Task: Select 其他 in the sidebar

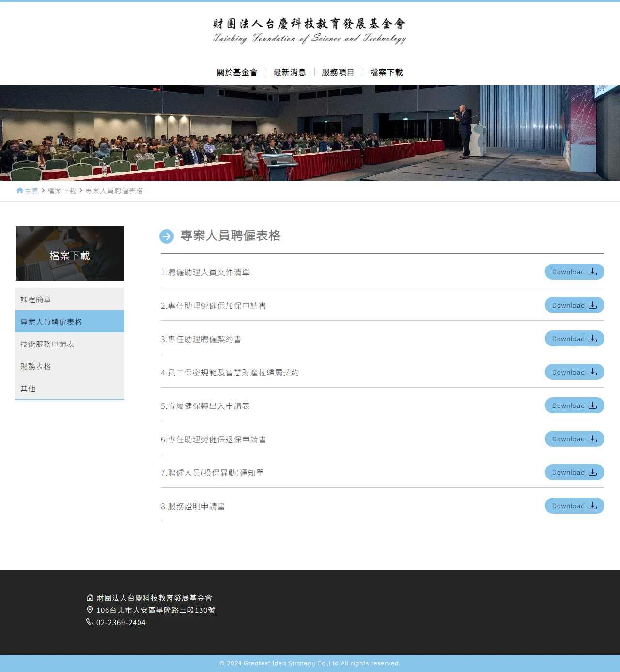Action: [70, 389]
